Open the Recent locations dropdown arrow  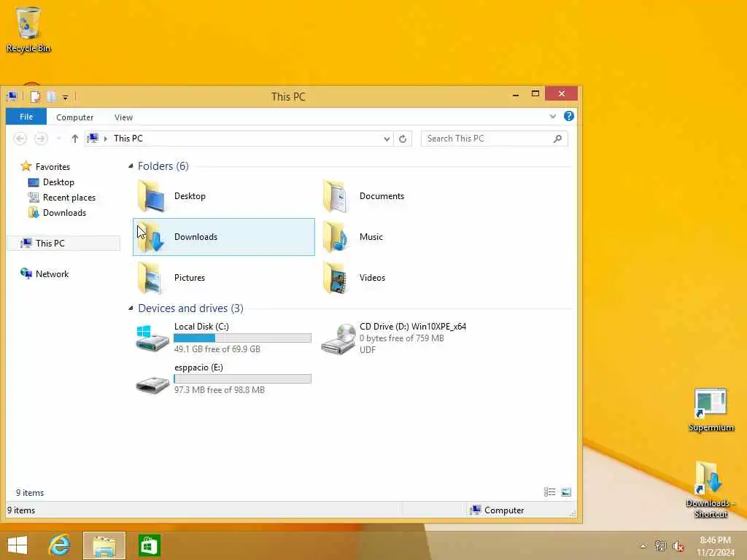coord(58,139)
